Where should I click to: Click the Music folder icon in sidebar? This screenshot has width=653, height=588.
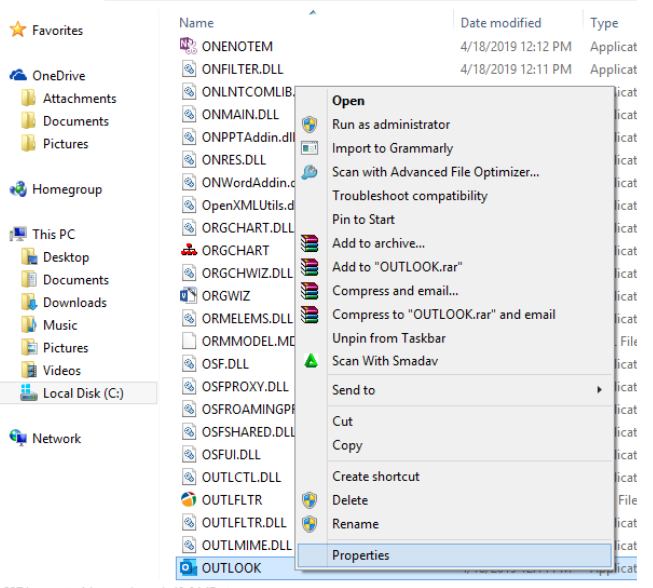tap(29, 324)
